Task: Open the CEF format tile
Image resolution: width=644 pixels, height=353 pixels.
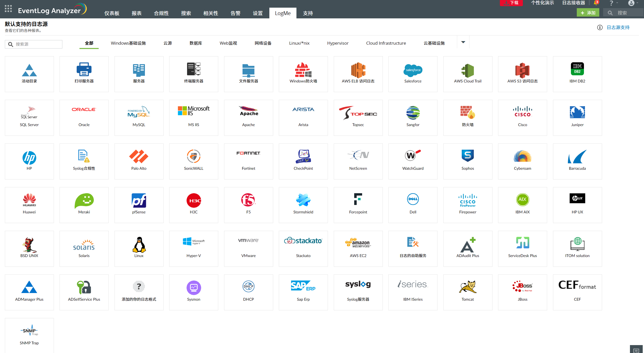Action: point(577,292)
